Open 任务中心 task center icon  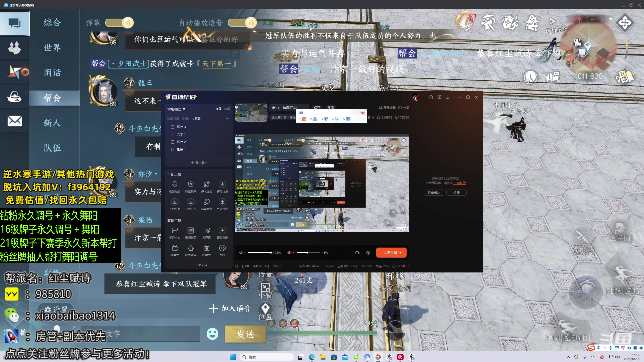tap(175, 233)
